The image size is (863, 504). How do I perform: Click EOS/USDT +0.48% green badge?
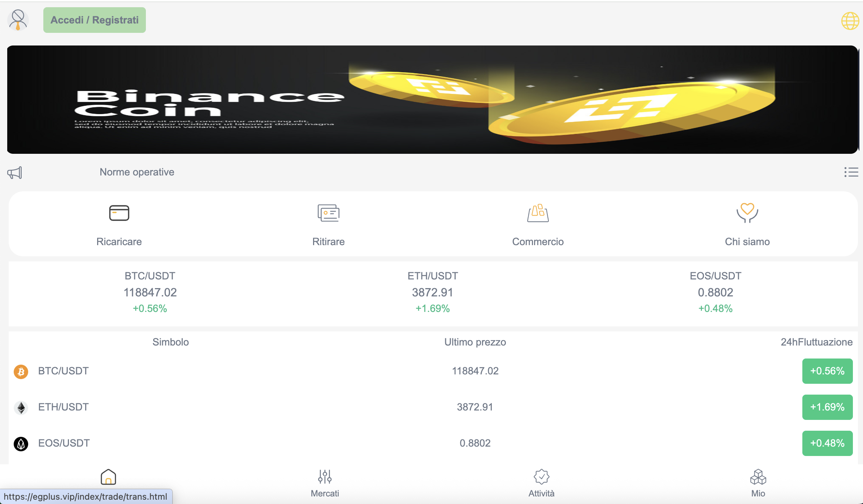[x=828, y=443]
